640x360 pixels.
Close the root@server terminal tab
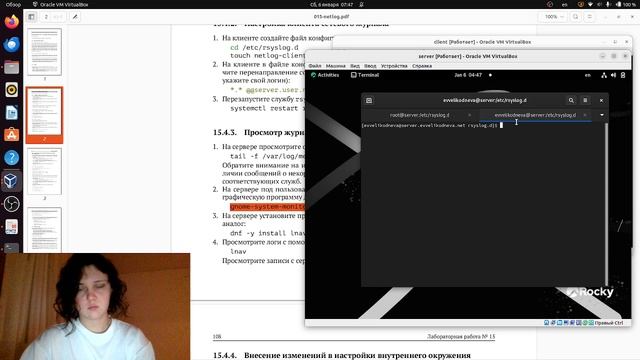coord(469,115)
